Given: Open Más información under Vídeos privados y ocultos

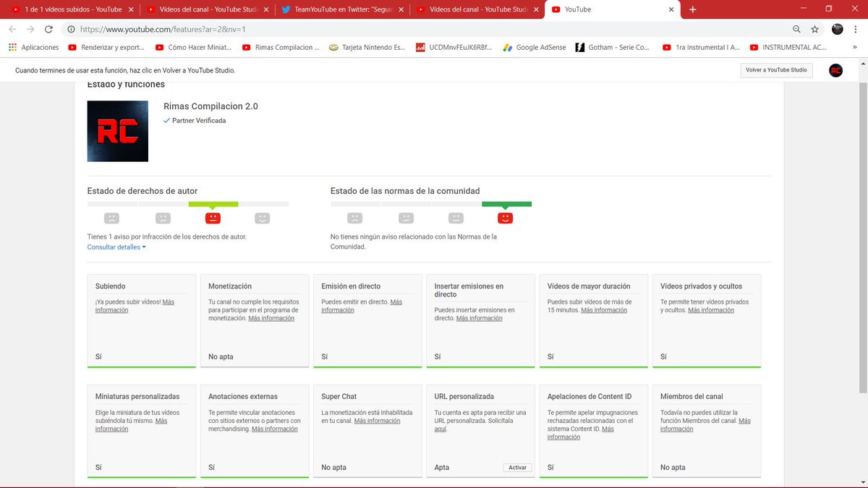Looking at the screenshot, I should tap(711, 310).
